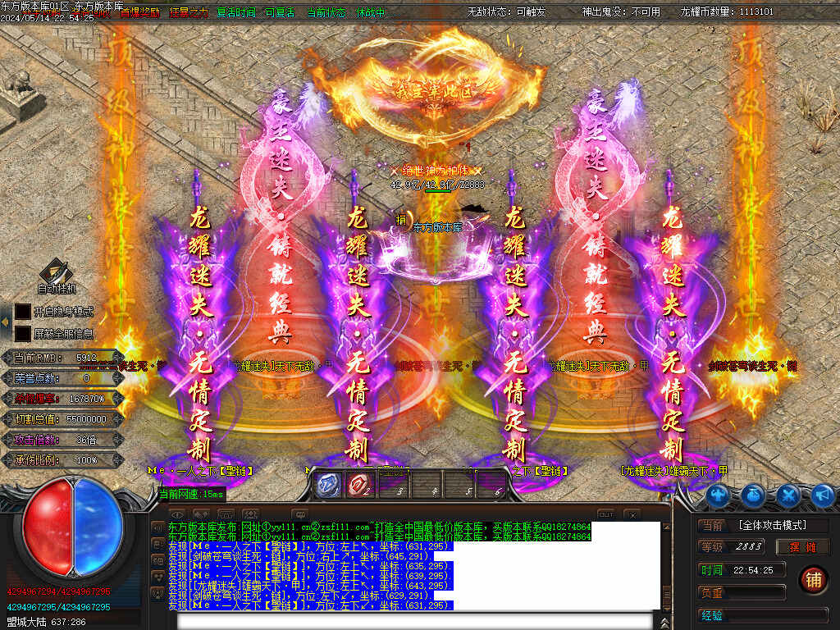Open the bag inventory orb icon
The height and width of the screenshot is (630, 840).
coord(754,495)
